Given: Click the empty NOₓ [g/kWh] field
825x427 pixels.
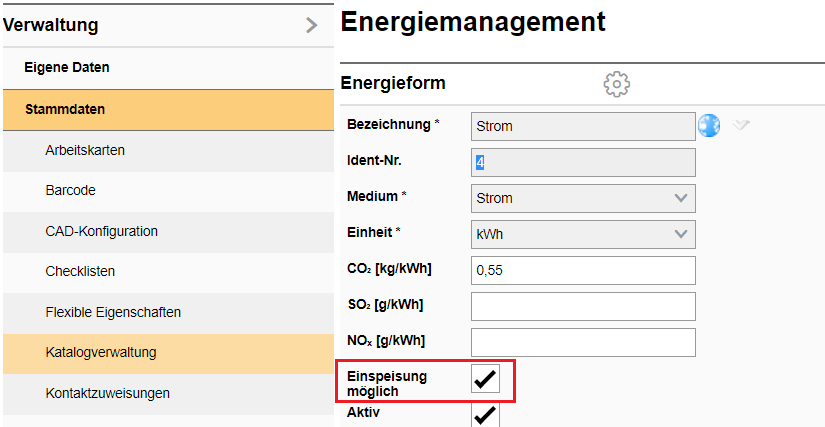Looking at the screenshot, I should point(583,342).
